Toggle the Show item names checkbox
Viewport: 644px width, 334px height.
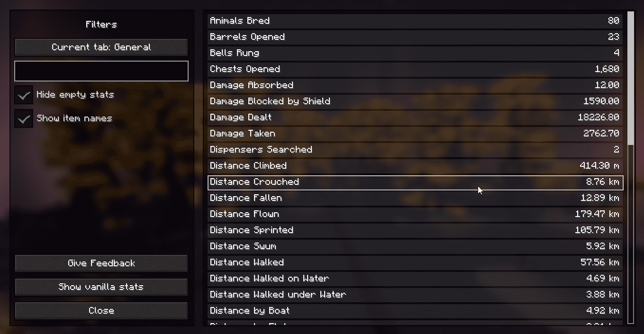tap(24, 119)
